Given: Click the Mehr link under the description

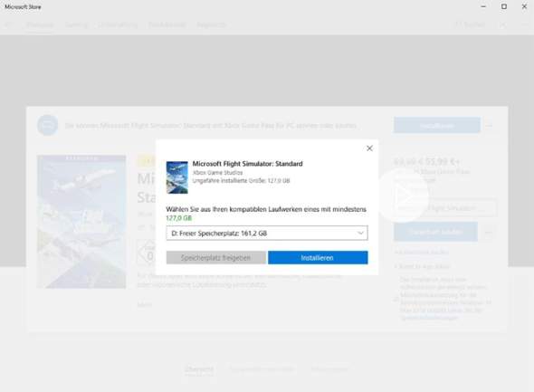Looking at the screenshot, I should (145, 305).
